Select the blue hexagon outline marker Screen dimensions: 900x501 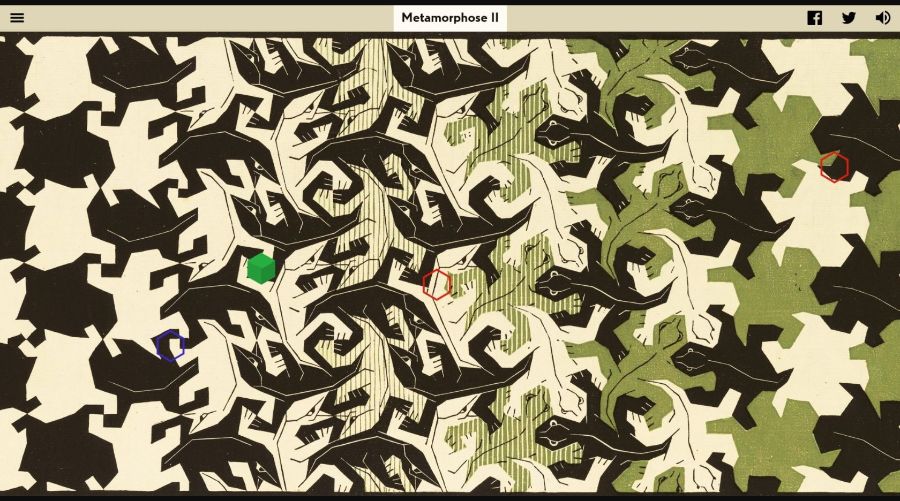pyautogui.click(x=170, y=345)
